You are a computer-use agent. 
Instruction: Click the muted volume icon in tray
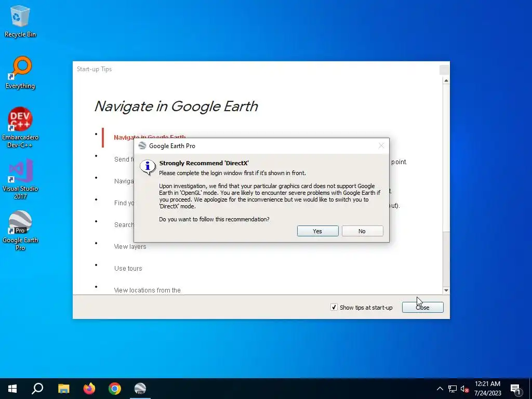pos(464,389)
